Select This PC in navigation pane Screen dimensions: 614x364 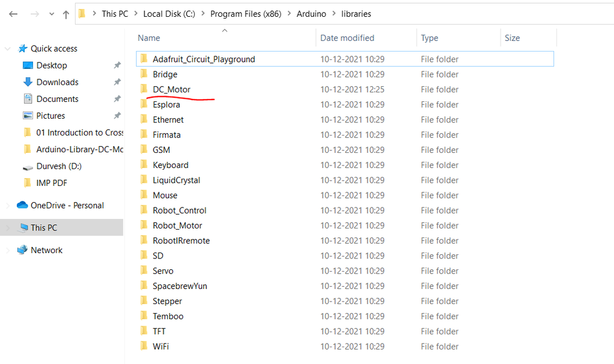pos(44,228)
